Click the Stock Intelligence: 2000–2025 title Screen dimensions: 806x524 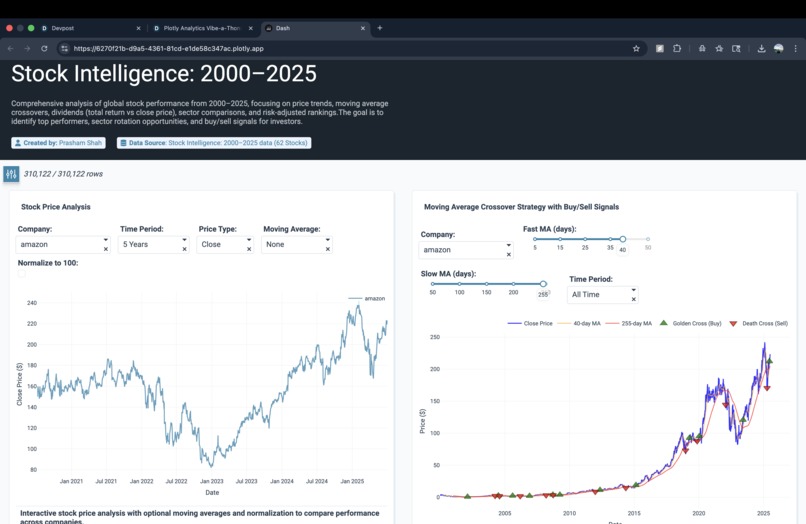pos(164,74)
